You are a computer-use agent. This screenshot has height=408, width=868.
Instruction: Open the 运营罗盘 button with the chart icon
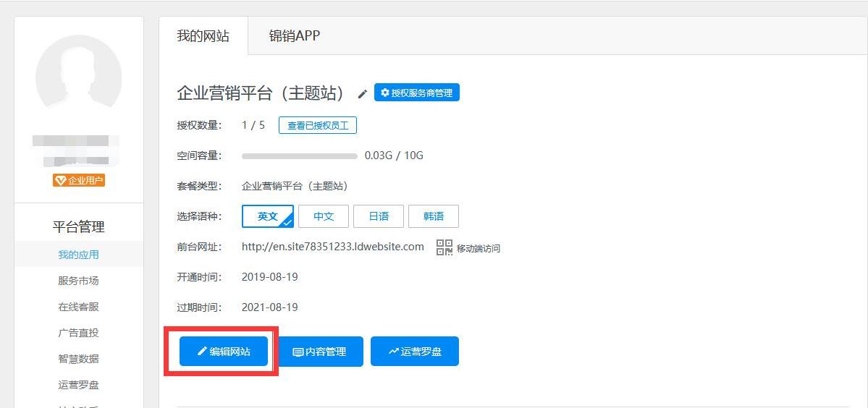click(x=415, y=352)
